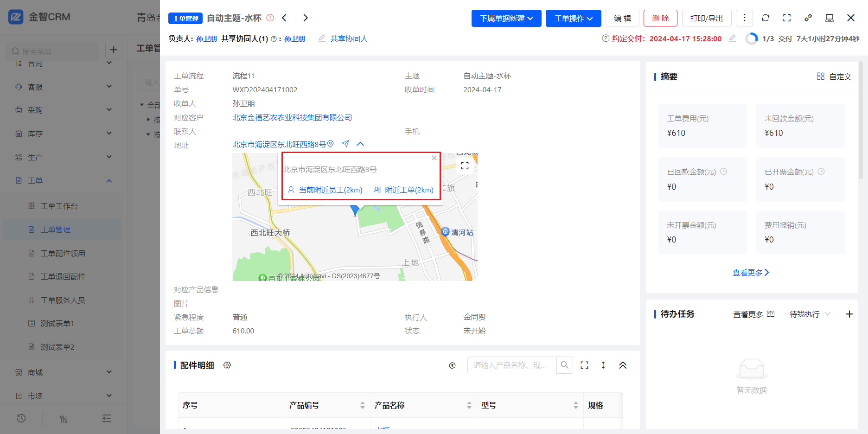This screenshot has height=434, width=868.
Task: Enlarge the map to fullscreen
Action: [x=465, y=166]
